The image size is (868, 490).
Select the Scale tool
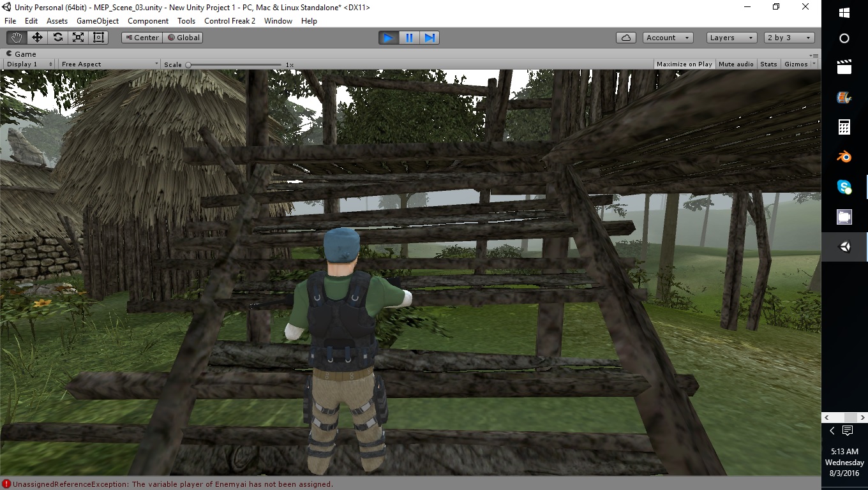[78, 37]
